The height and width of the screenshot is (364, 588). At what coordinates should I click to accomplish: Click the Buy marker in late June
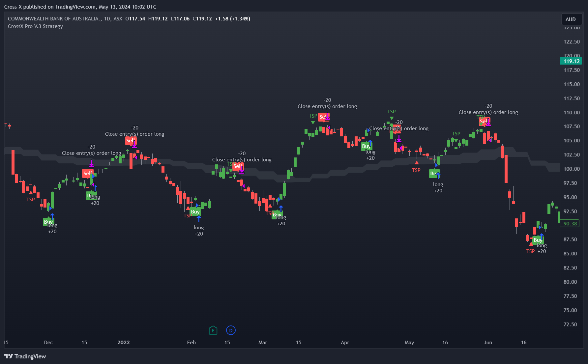click(538, 240)
